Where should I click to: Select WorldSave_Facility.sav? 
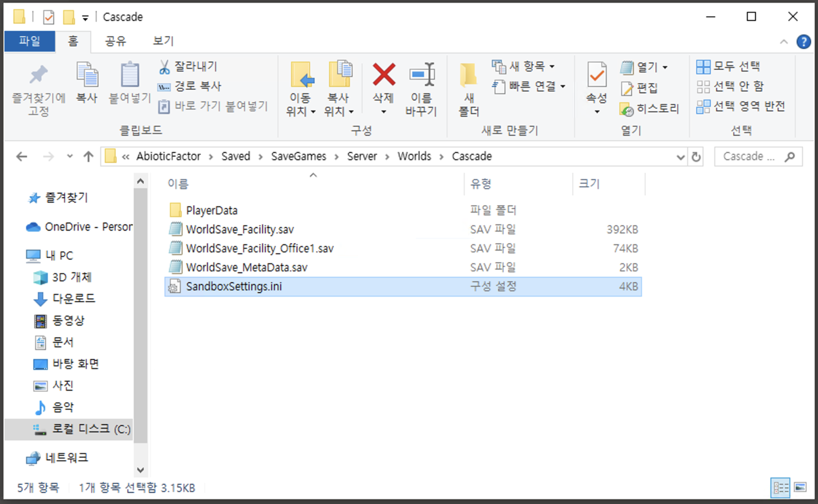(x=403, y=229)
